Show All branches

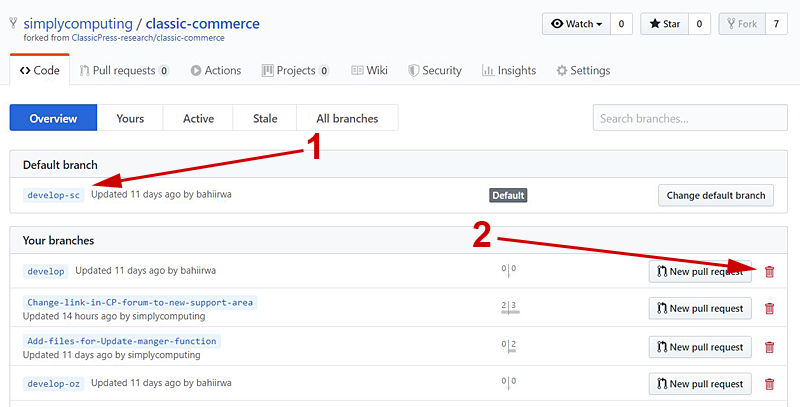click(347, 118)
